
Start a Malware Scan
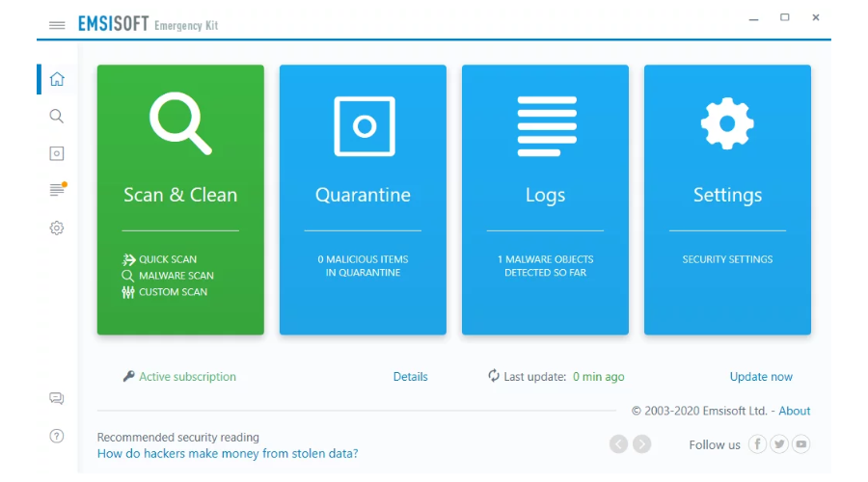coord(168,276)
